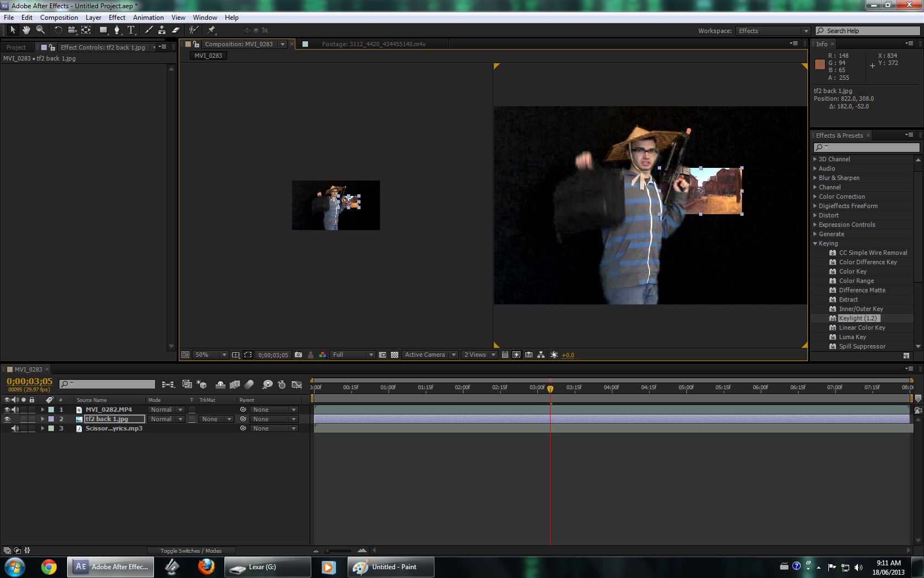The height and width of the screenshot is (578, 924).
Task: Select the Pan Behind tool
Action: 86,30
